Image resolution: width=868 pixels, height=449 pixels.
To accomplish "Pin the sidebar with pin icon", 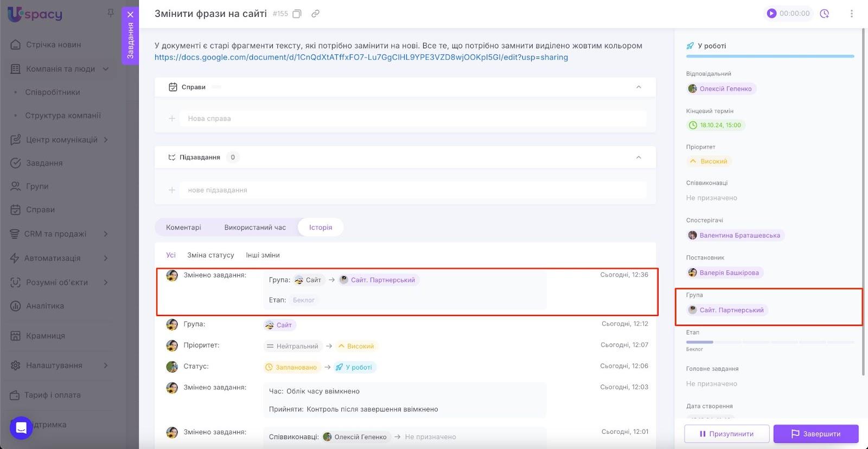I will click(111, 12).
